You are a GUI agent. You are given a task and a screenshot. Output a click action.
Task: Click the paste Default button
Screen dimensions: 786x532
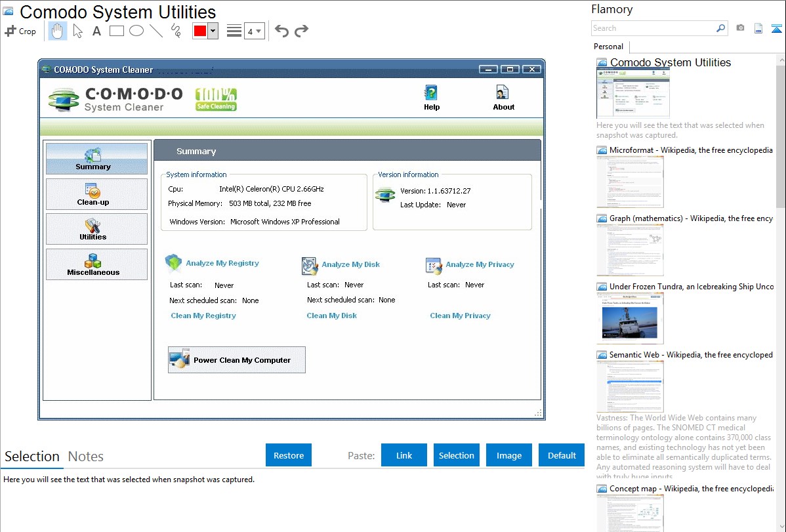(x=562, y=455)
